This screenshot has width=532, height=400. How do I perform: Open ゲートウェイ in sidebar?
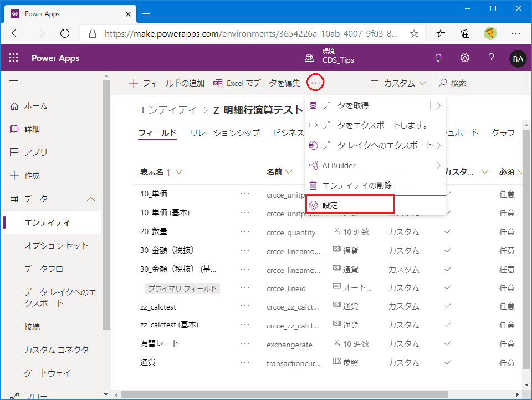tap(48, 373)
